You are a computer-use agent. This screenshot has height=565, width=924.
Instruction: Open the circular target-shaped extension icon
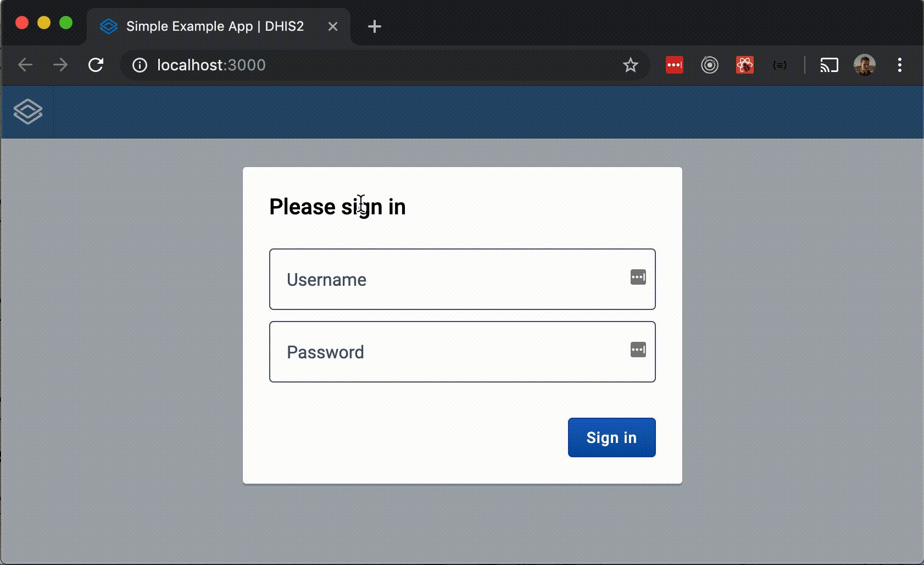[x=709, y=65]
